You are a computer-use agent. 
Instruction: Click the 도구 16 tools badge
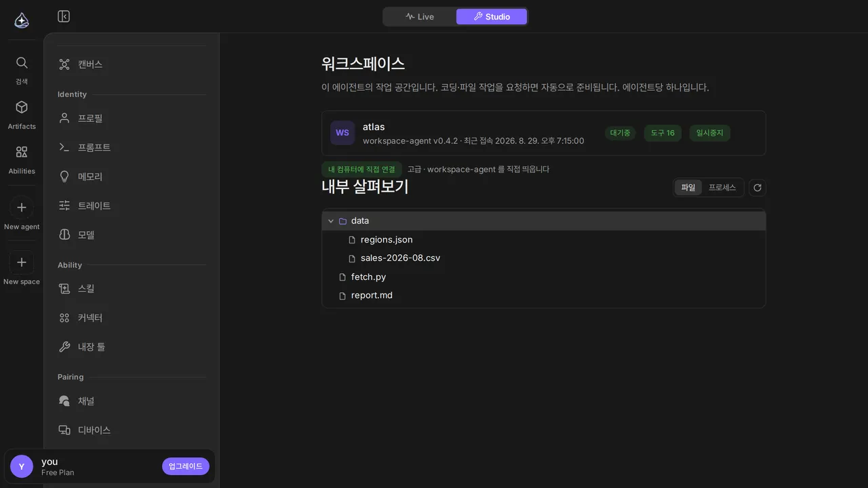tap(663, 133)
